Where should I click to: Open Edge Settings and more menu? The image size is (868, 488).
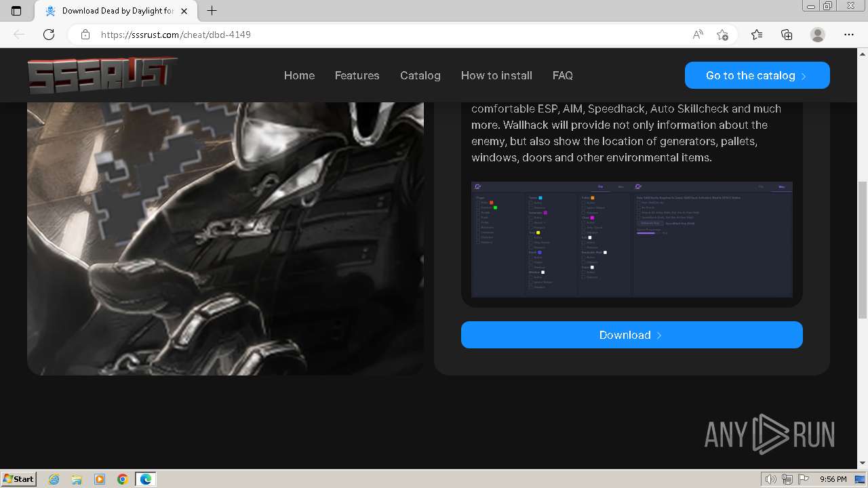(849, 35)
